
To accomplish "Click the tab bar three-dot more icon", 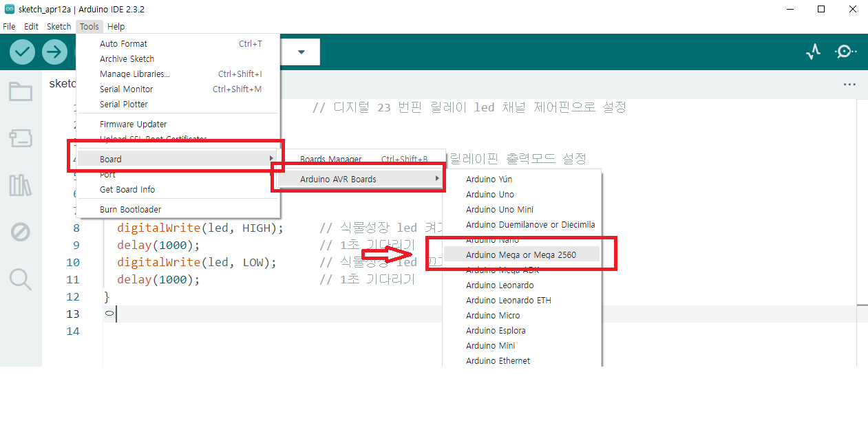I will [x=849, y=85].
